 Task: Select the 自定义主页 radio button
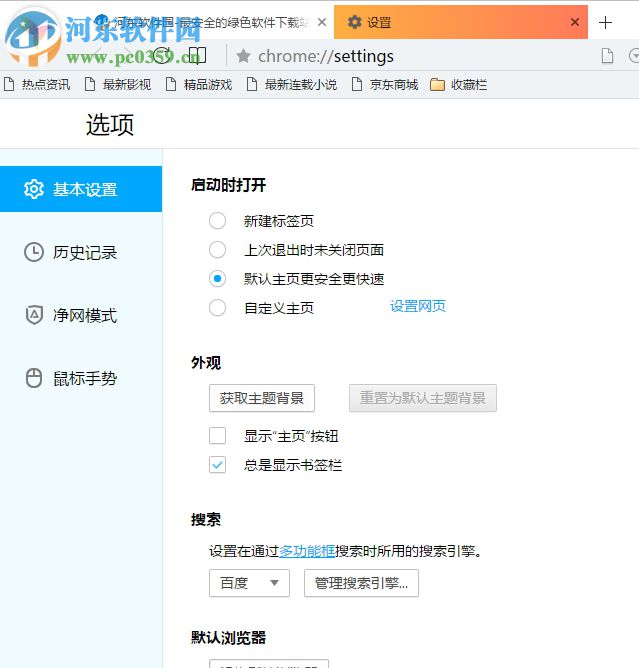pyautogui.click(x=217, y=308)
